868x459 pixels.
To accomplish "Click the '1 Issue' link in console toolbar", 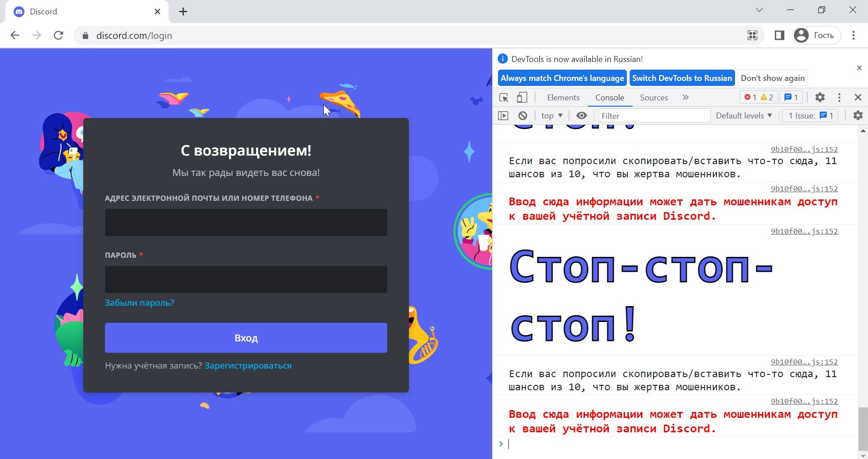I will (x=811, y=116).
